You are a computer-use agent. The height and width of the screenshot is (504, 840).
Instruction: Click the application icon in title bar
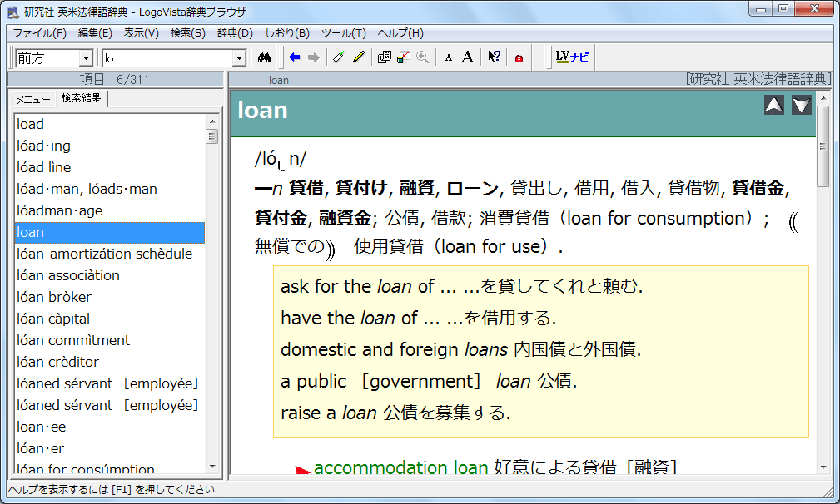pyautogui.click(x=12, y=12)
